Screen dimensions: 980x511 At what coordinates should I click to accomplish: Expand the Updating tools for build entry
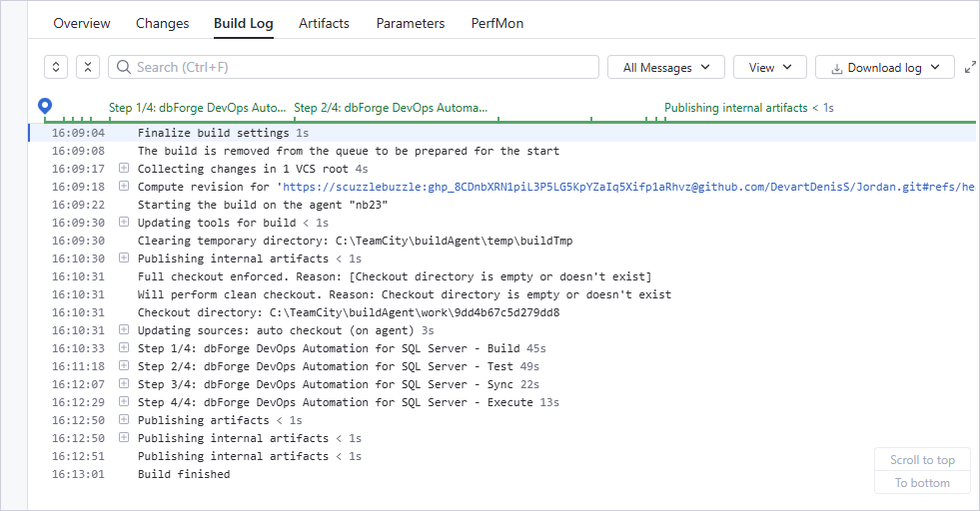point(124,222)
